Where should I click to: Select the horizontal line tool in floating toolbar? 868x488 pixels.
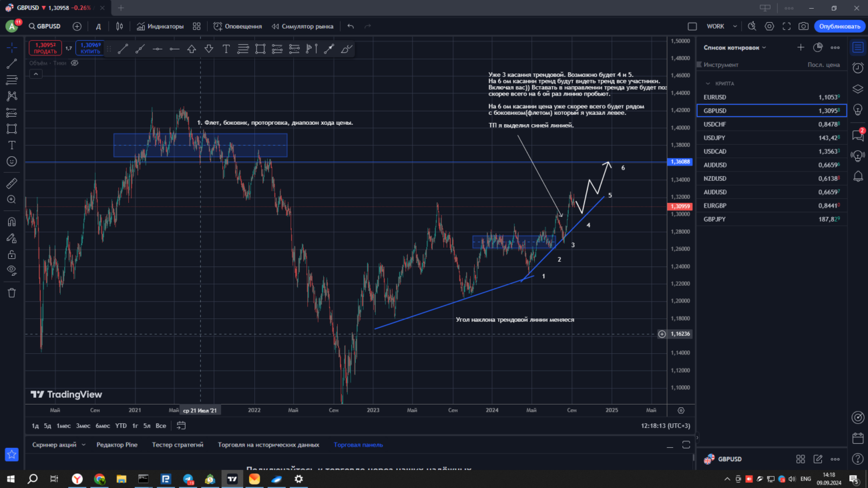pyautogui.click(x=158, y=49)
